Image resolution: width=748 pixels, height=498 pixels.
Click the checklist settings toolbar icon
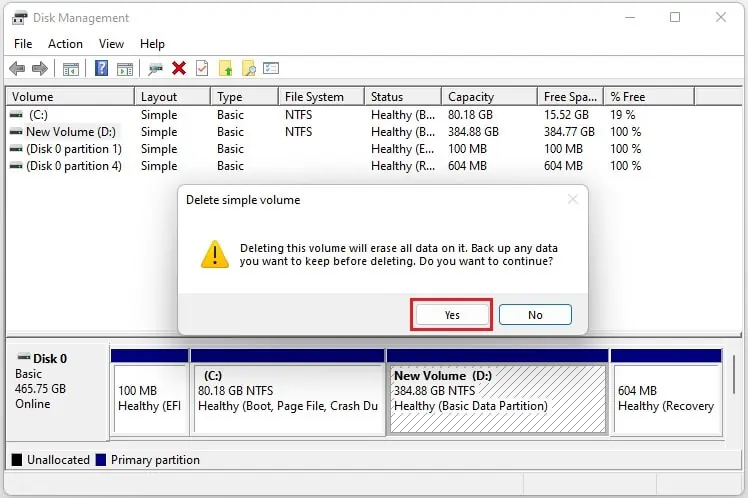(271, 68)
